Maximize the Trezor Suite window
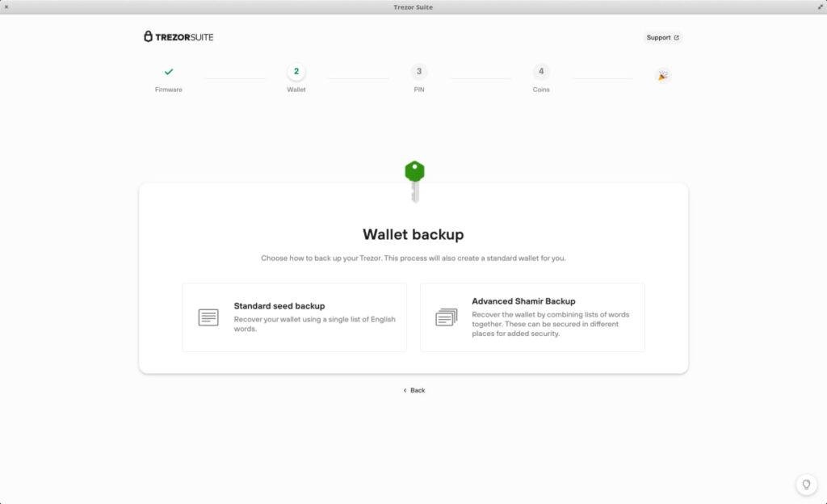Viewport: 827px width, 504px height. point(821,6)
